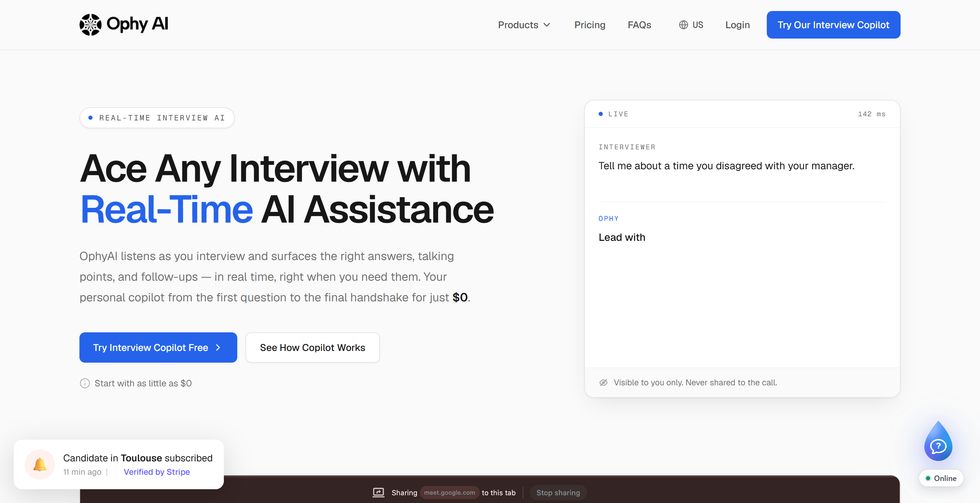
Task: Click the blue LIVE indicator dot
Action: [600, 114]
